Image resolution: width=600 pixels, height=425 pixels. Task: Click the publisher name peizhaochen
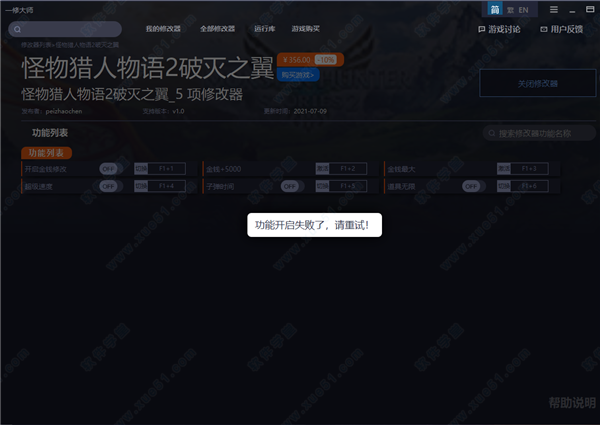(x=64, y=111)
